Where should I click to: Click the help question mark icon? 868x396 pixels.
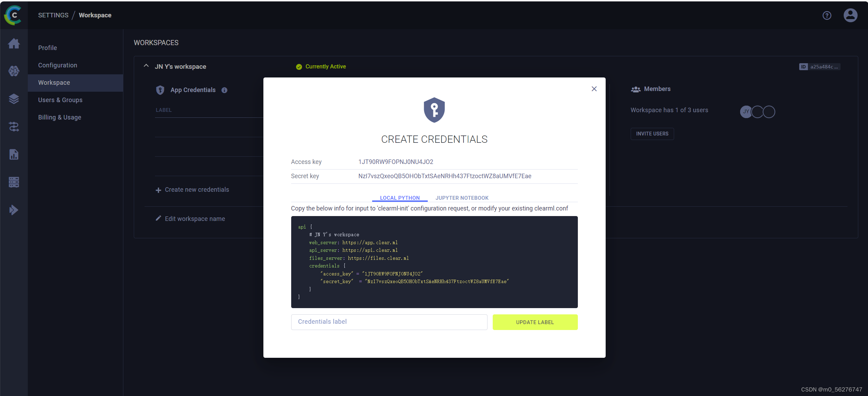(x=827, y=15)
